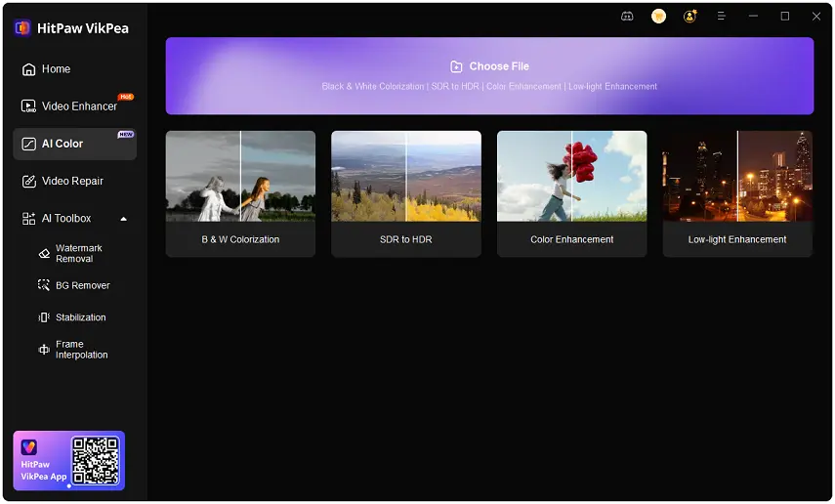The image size is (835, 504).
Task: Click the BG Remover icon
Action: tap(44, 285)
